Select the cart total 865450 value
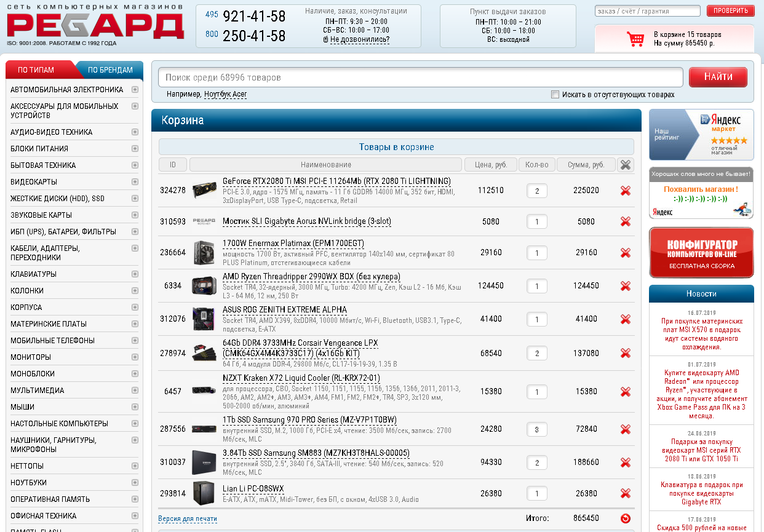 (x=586, y=518)
